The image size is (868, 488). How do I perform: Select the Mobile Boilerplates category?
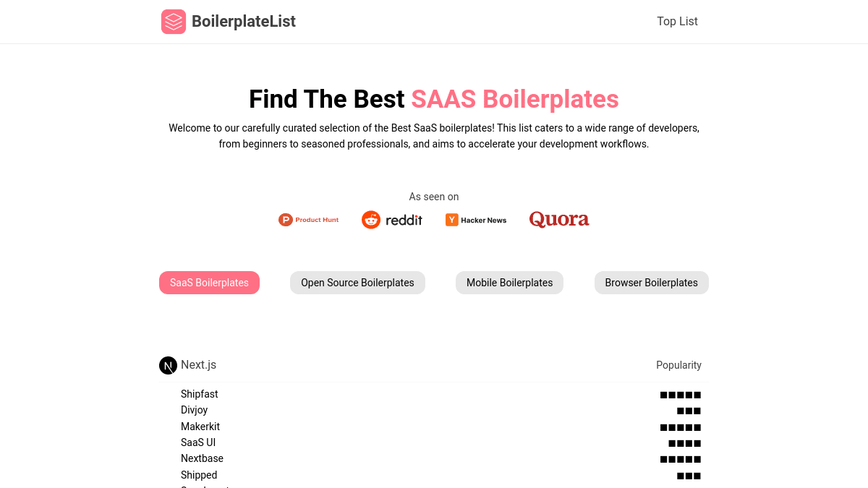[509, 283]
